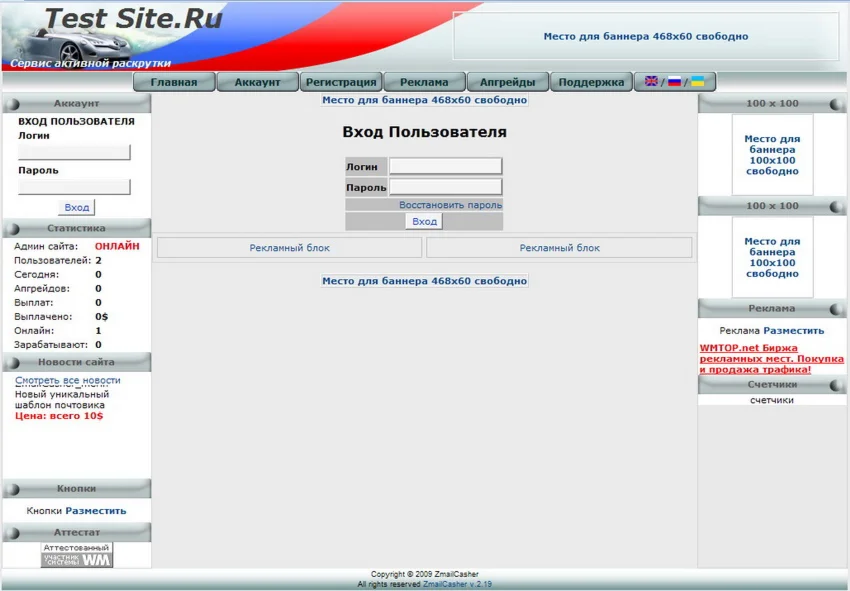This screenshot has height=591, width=850.
Task: Click Разместить link under Реклама panel
Action: pos(794,330)
